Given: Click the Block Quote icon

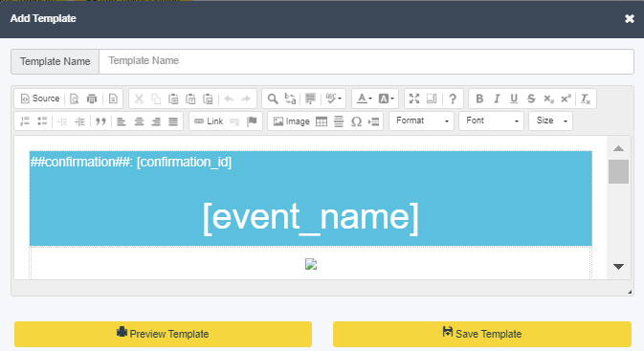Looking at the screenshot, I should click(x=100, y=121).
